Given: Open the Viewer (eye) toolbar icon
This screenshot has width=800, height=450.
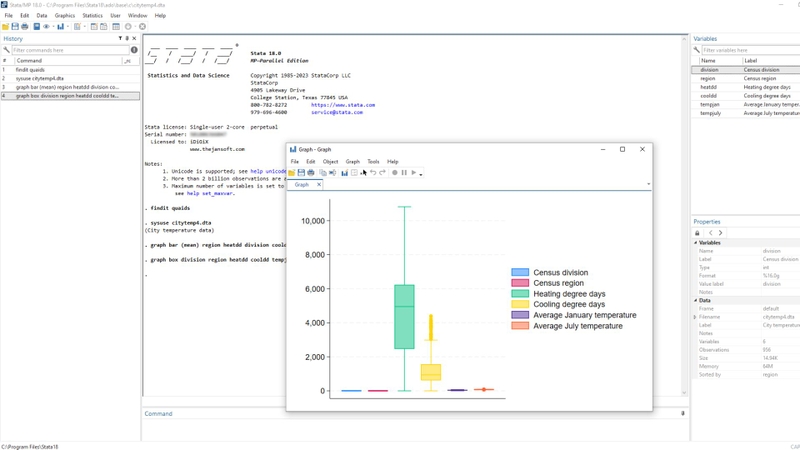Looking at the screenshot, I should (x=46, y=27).
